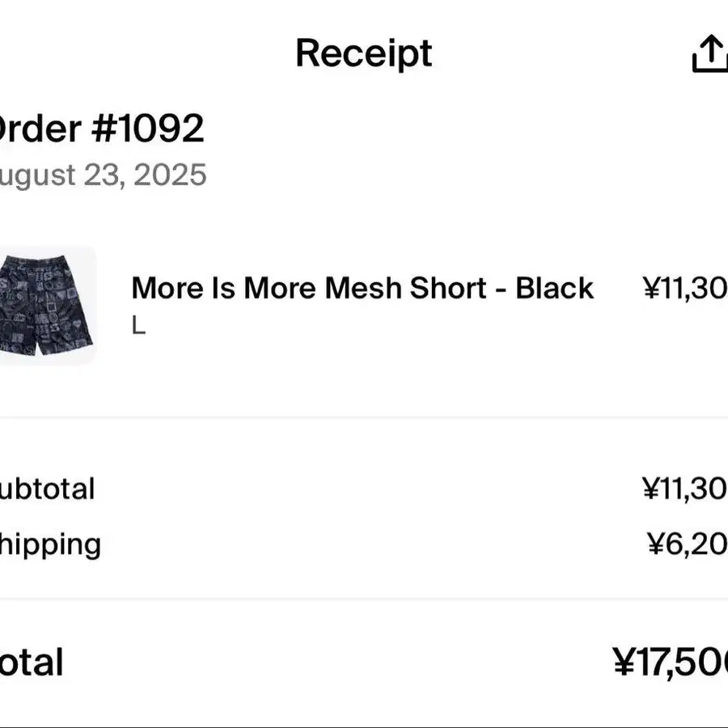Select the Order #1092 heading
This screenshot has width=728, height=728.
click(x=101, y=129)
